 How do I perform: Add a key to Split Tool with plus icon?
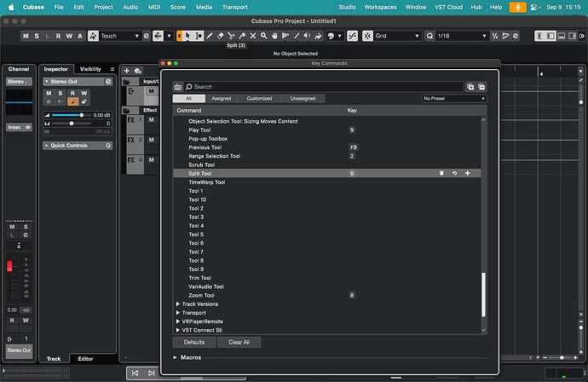(x=468, y=173)
